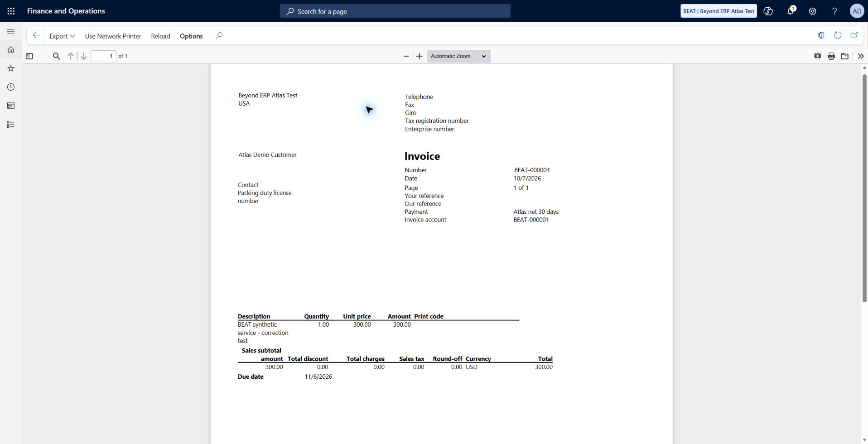Open the Help question mark
The image size is (868, 444).
pyautogui.click(x=834, y=11)
